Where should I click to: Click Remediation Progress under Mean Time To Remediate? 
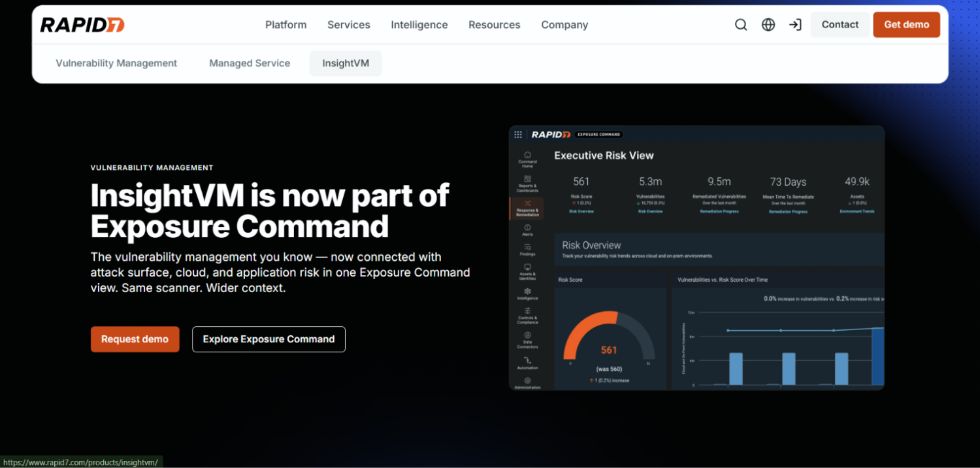coord(788,212)
